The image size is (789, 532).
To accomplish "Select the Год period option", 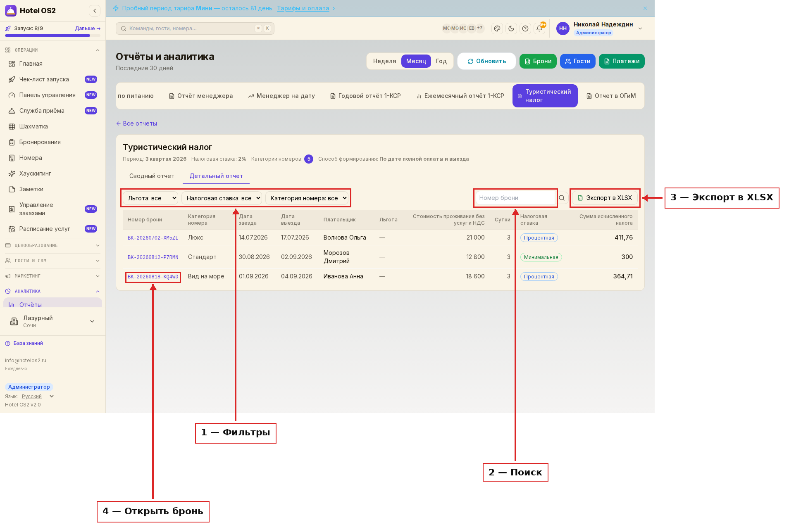I will coord(441,61).
